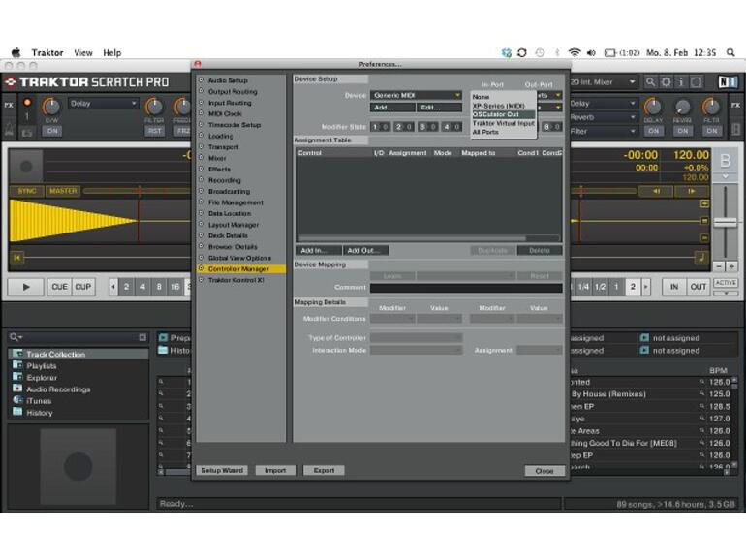The width and height of the screenshot is (746, 560).
Task: Close the Preferences dialog with Close button
Action: pyautogui.click(x=544, y=471)
